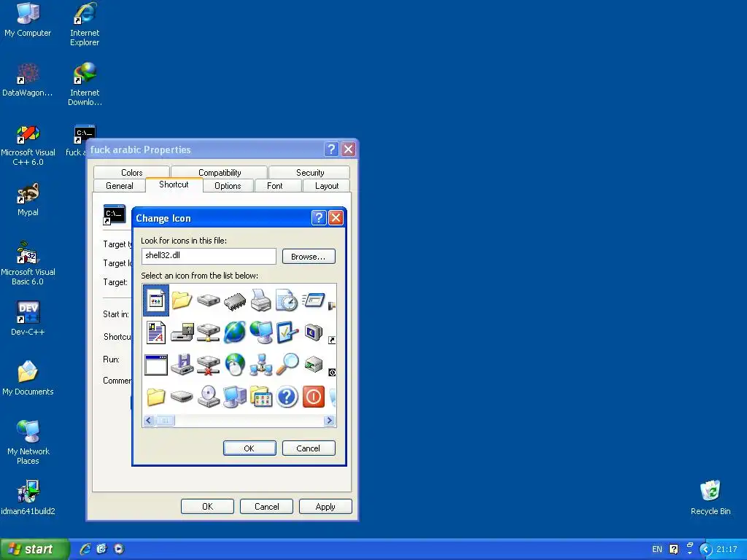Pick the Internet Explorer globe icon

pos(235,332)
